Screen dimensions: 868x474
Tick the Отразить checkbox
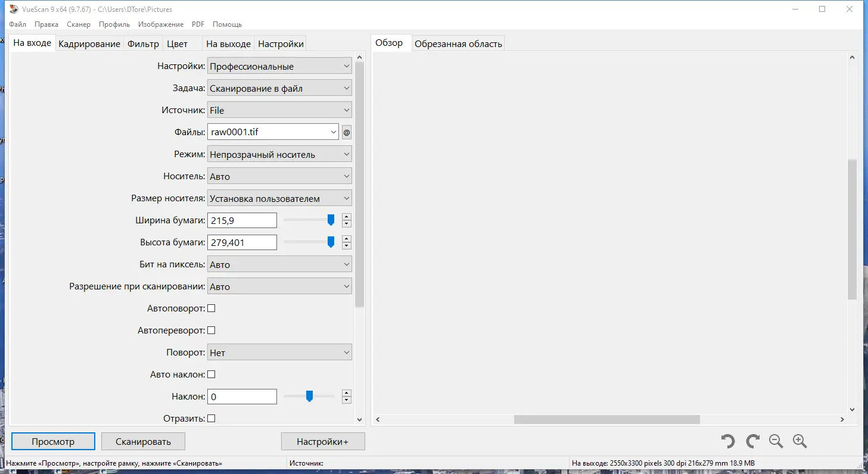pyautogui.click(x=211, y=419)
